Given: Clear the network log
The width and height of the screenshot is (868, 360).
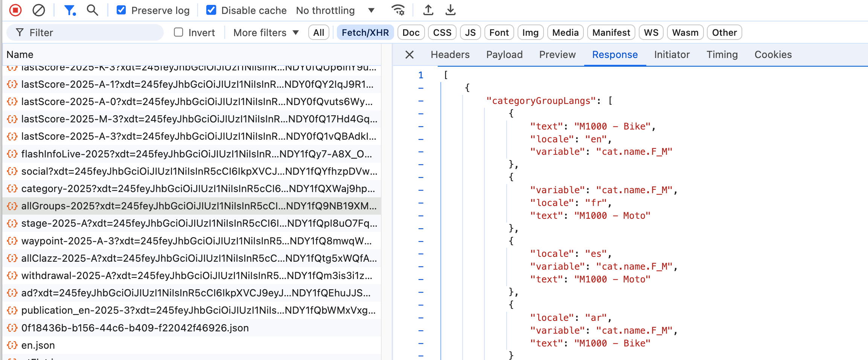Looking at the screenshot, I should coord(39,10).
